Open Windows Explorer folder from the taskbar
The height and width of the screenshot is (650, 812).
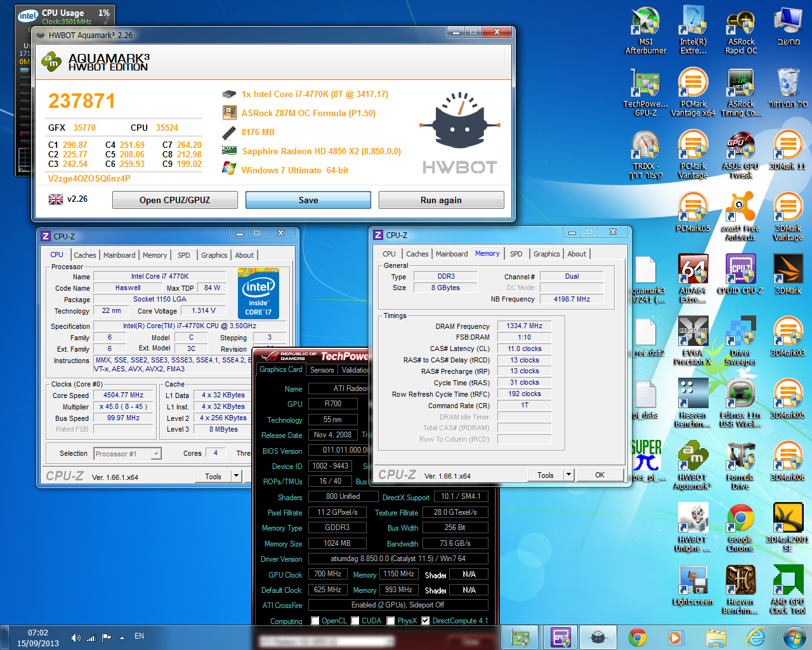point(716,637)
